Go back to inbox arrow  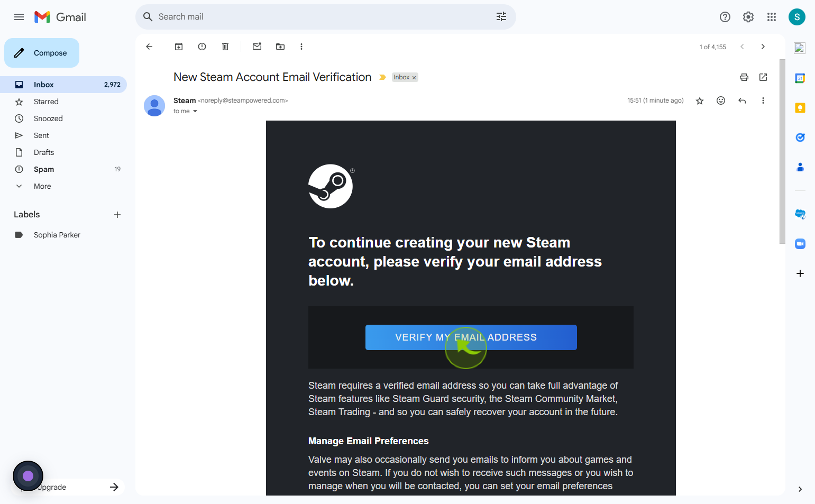click(149, 47)
